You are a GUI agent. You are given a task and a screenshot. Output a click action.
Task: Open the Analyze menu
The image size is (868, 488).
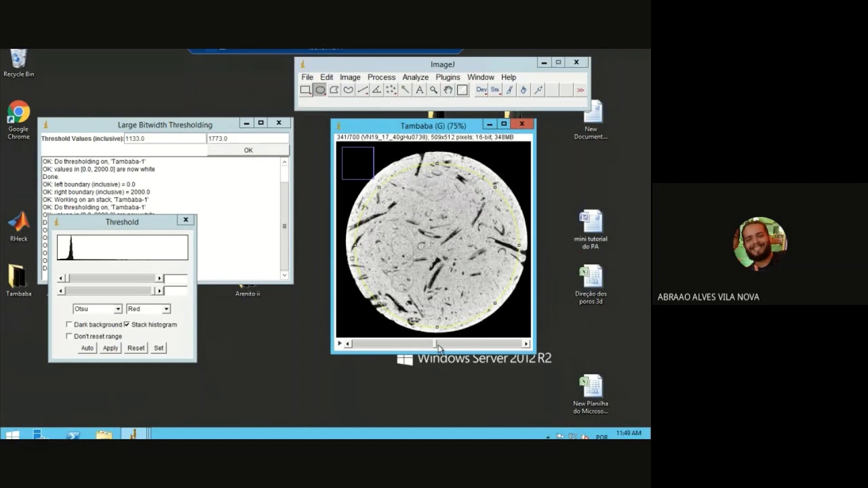(x=416, y=77)
